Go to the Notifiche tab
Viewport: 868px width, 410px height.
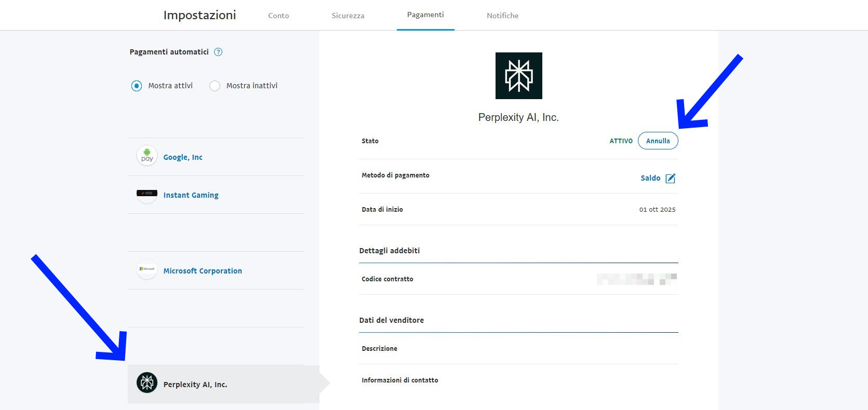[502, 16]
